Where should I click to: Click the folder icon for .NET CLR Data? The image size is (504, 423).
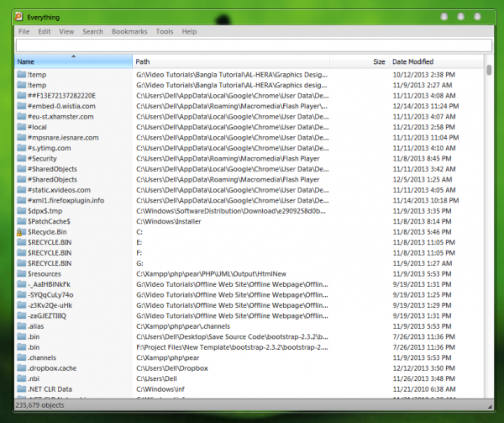[x=20, y=389]
